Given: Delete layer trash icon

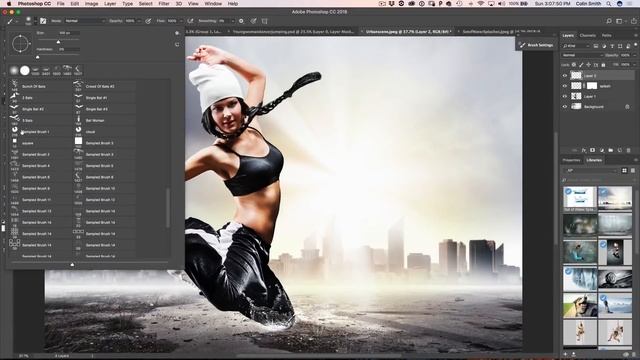Looking at the screenshot, I should click(x=629, y=150).
